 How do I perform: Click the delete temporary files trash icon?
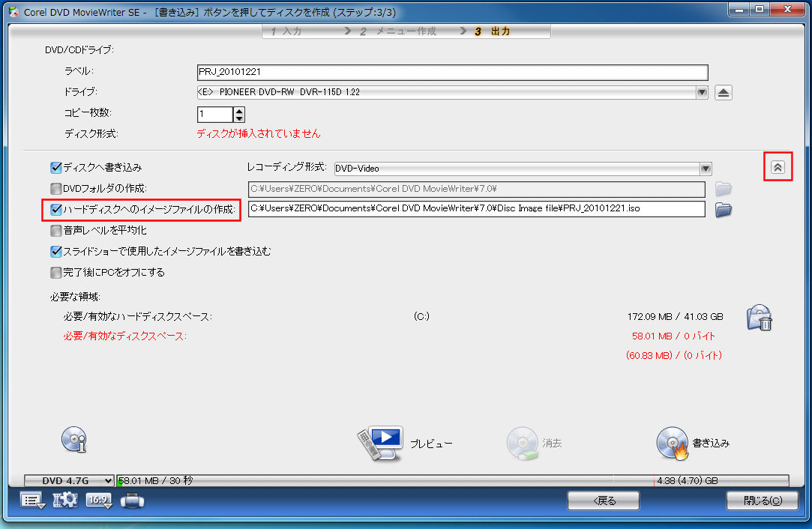coord(760,317)
